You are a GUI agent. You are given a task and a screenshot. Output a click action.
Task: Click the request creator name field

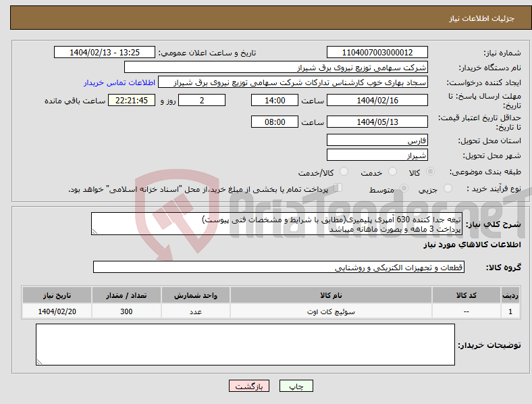point(293,82)
